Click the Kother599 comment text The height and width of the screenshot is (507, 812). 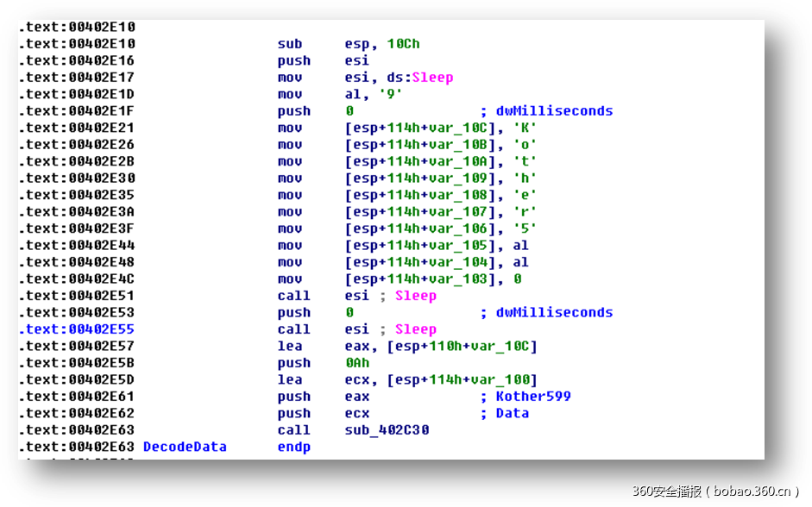click(533, 397)
